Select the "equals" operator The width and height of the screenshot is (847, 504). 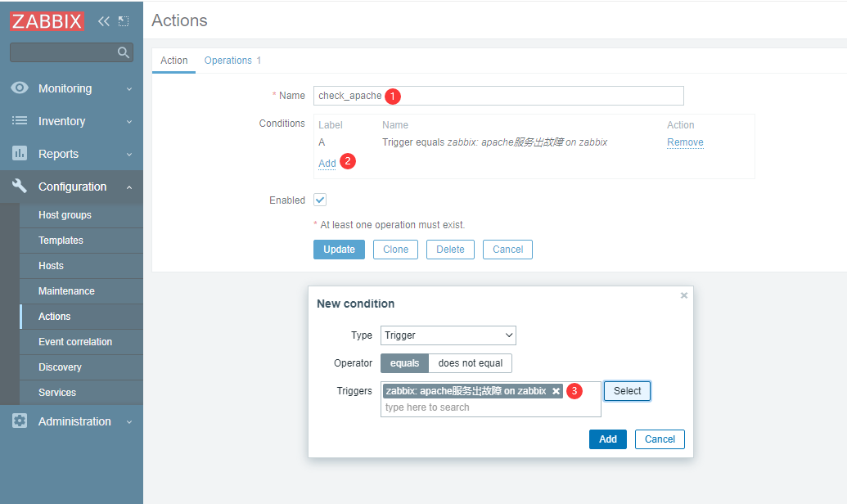pyautogui.click(x=404, y=362)
